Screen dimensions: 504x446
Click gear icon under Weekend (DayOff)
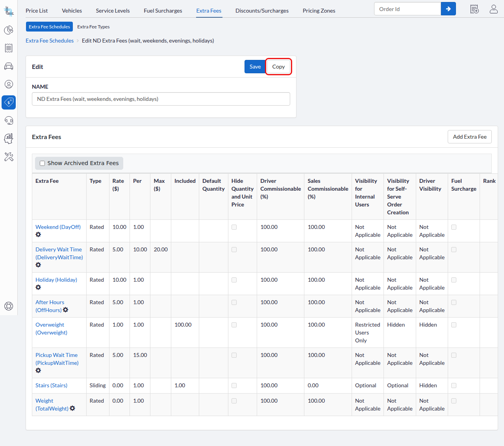(38, 234)
